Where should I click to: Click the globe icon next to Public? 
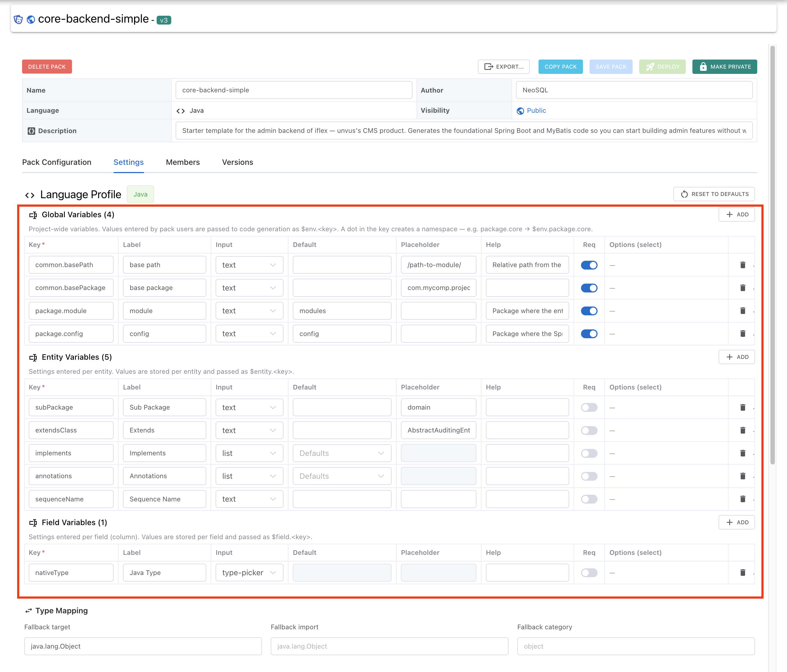tap(520, 111)
